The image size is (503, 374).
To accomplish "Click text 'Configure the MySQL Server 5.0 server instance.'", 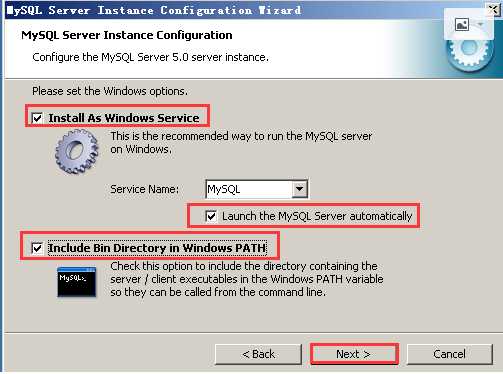I will [x=150, y=57].
